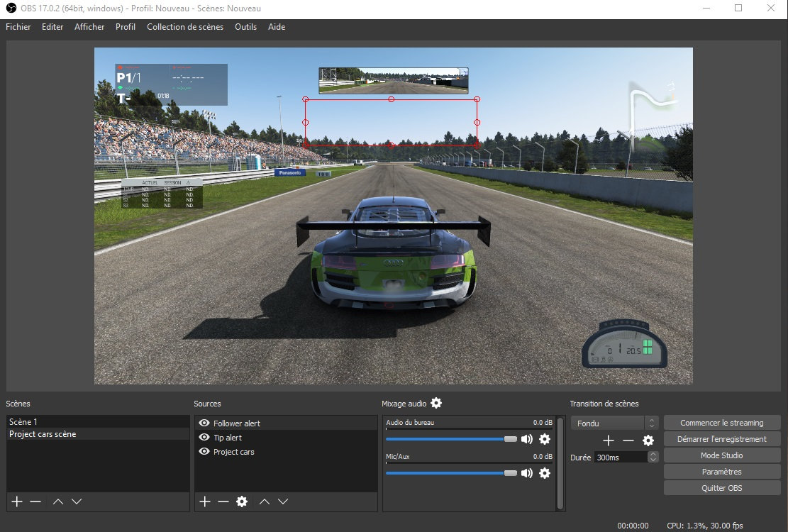Remove selected scene with minus icon
The width and height of the screenshot is (788, 532).
[35, 501]
